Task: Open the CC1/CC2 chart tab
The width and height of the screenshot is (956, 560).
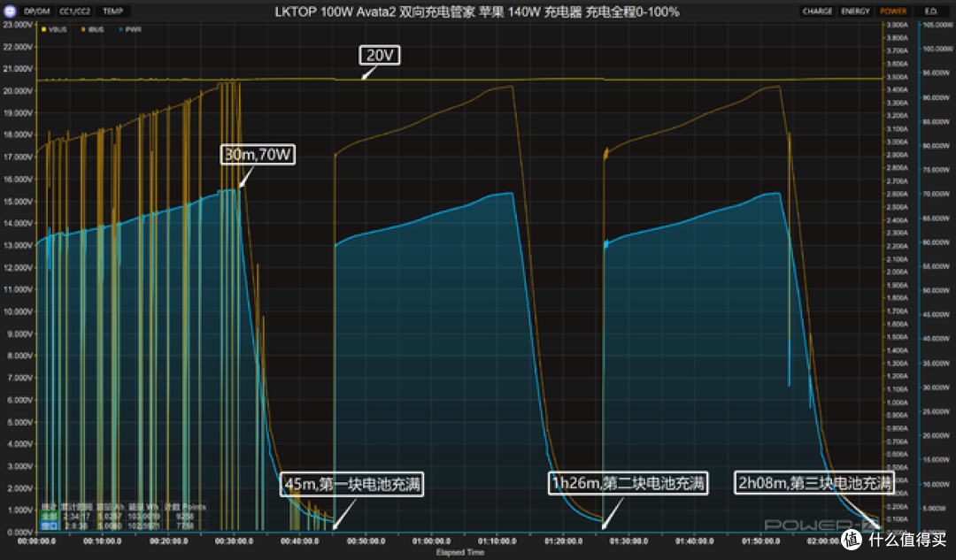Action: (75, 11)
